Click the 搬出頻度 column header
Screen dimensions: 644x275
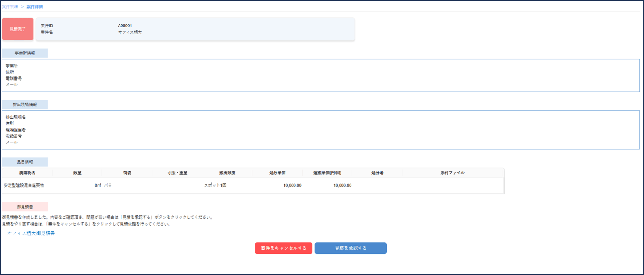[x=227, y=173]
